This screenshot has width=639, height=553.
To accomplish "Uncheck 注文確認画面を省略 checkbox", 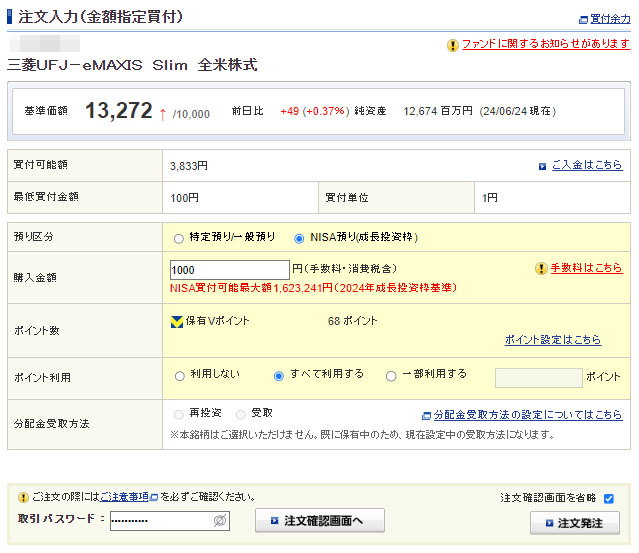I will [609, 498].
